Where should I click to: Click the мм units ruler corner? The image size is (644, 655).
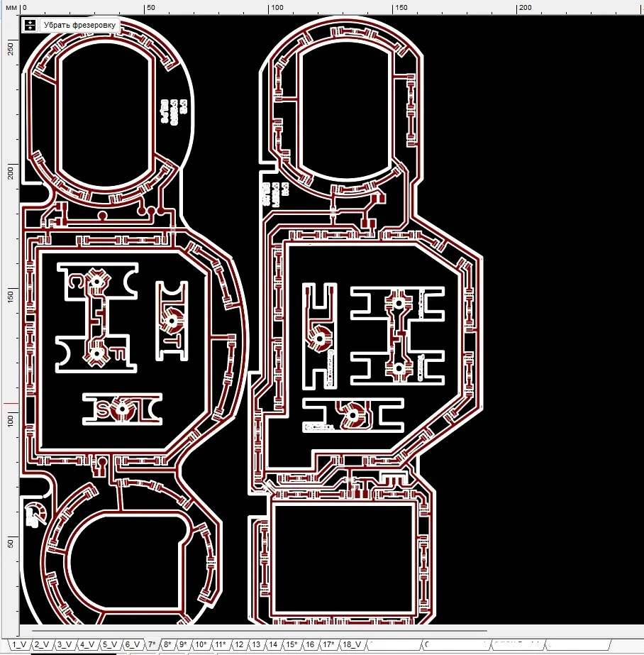click(10, 7)
